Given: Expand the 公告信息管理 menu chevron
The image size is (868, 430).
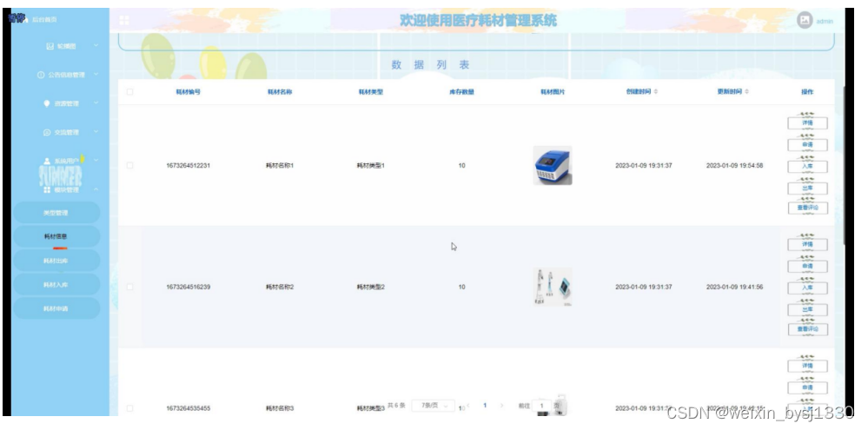Looking at the screenshot, I should tap(96, 75).
